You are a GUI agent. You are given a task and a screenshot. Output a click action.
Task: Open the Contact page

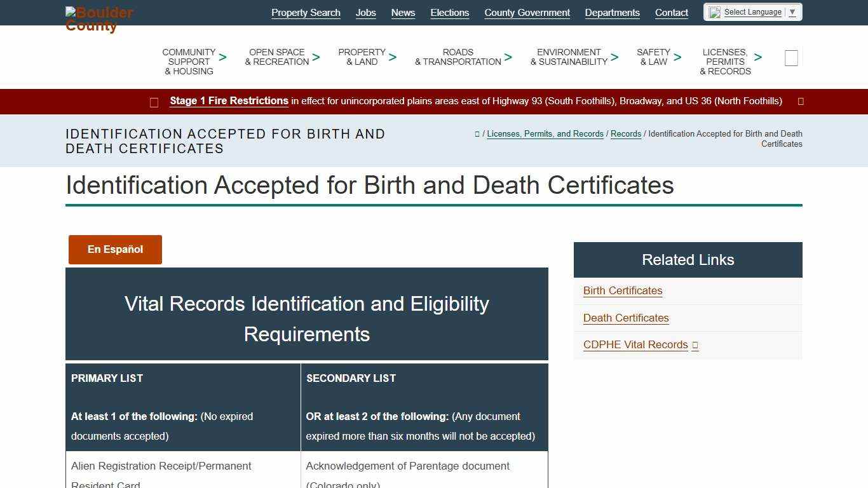point(671,12)
